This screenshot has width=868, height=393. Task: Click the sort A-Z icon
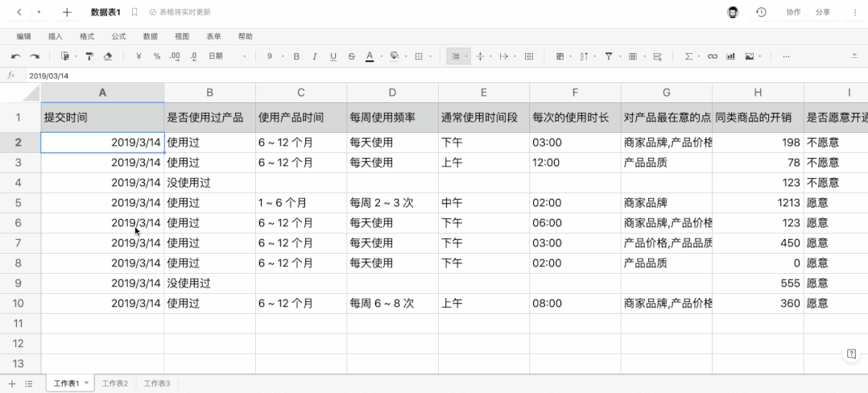pyautogui.click(x=584, y=56)
